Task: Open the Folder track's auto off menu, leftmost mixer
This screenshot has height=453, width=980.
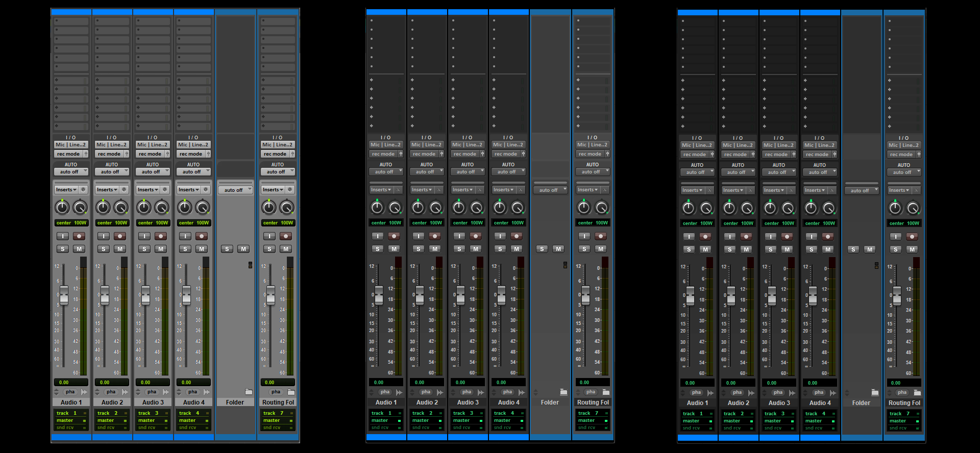Action: 235,190
